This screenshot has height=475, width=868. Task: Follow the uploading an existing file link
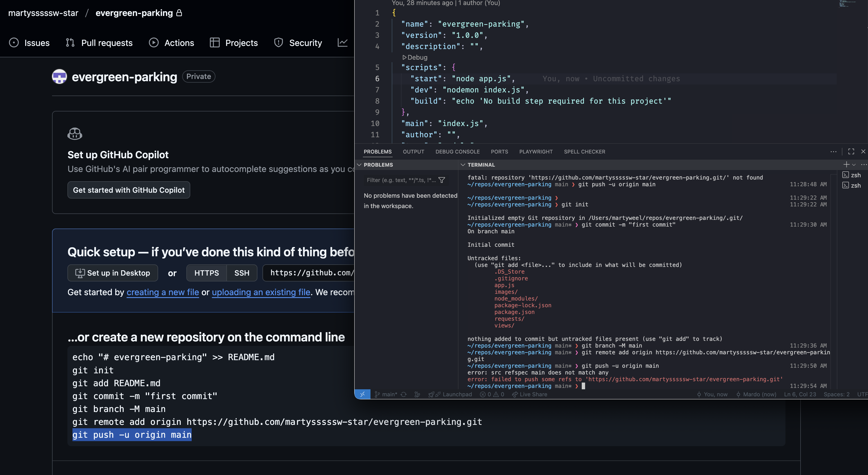click(261, 292)
